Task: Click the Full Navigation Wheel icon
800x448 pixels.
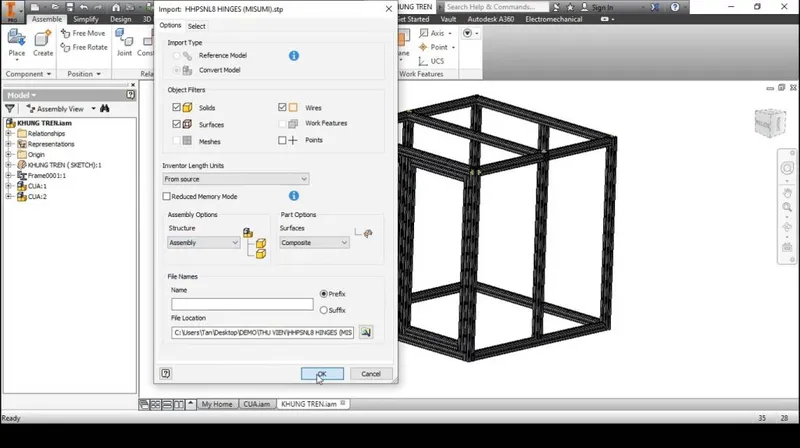Action: point(787,168)
